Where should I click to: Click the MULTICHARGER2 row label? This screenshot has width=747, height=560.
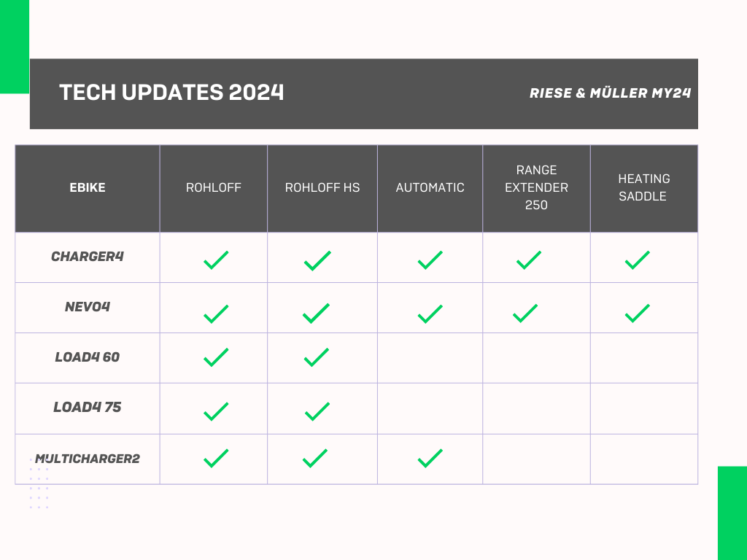point(88,459)
